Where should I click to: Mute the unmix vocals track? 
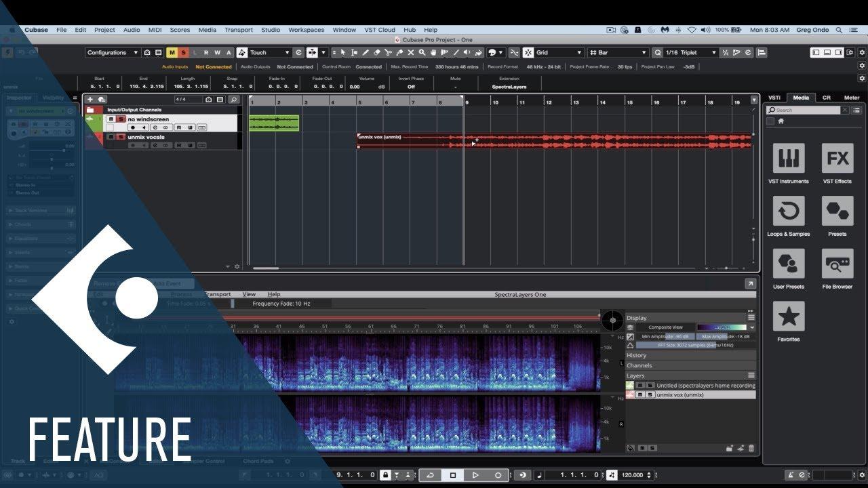click(x=111, y=137)
